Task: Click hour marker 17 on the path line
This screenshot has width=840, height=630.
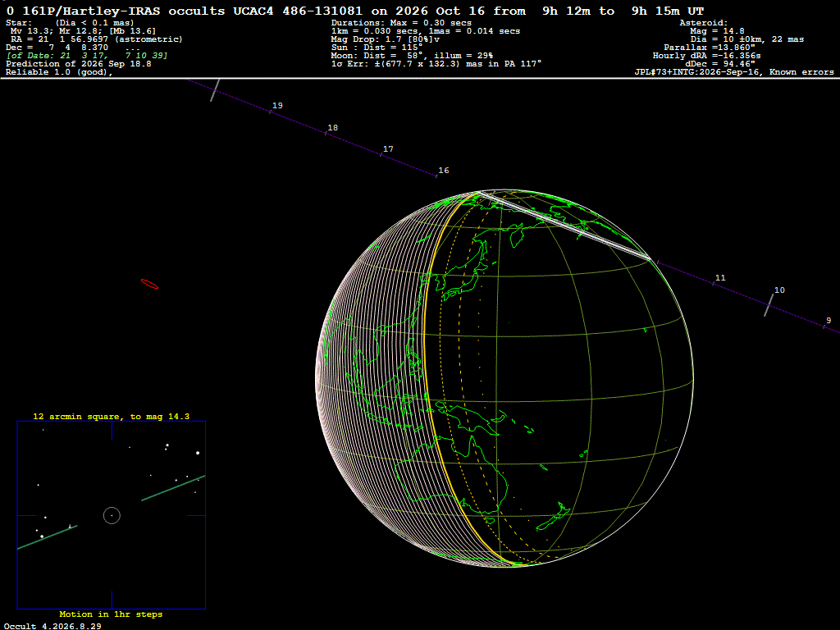Action: click(388, 149)
